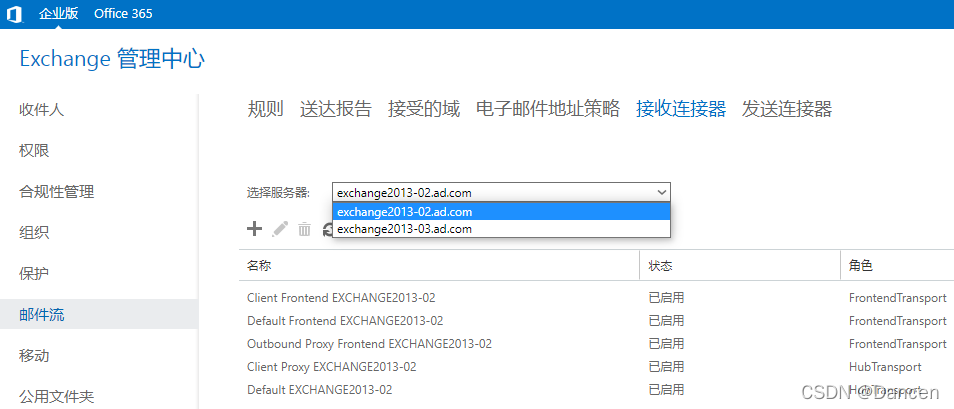The width and height of the screenshot is (954, 409).
Task: Switch to 企业版 top tab
Action: (58, 13)
